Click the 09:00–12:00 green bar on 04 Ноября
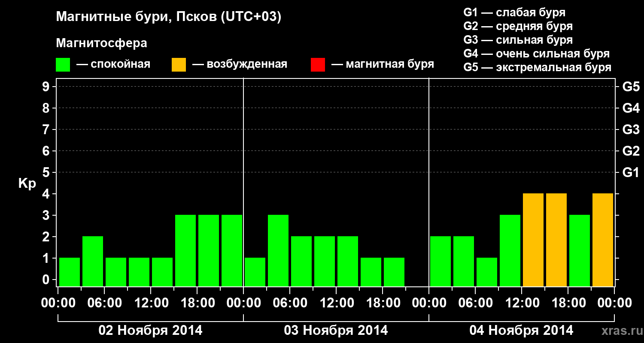Screen dimensions: 644x343 pos(510,250)
